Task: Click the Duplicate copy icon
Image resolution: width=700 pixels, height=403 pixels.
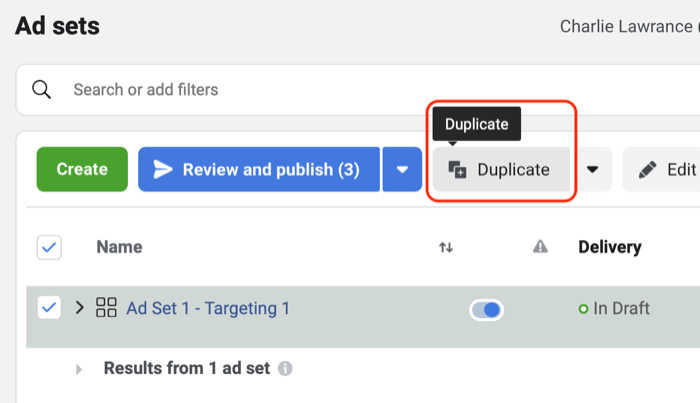Action: tap(457, 170)
